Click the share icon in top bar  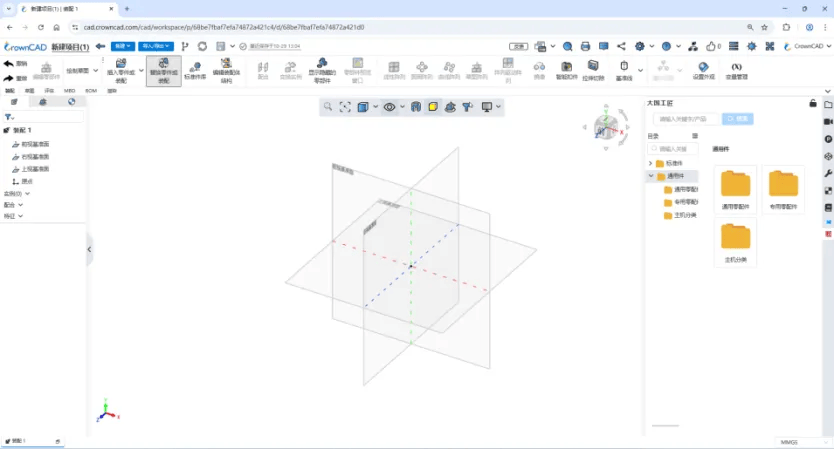pos(621,46)
